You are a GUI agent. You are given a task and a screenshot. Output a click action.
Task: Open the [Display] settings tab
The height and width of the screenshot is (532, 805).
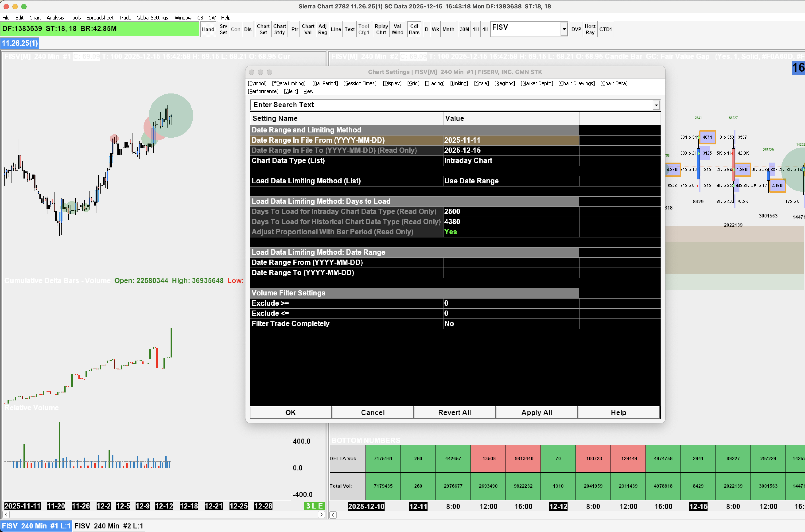pyautogui.click(x=392, y=83)
